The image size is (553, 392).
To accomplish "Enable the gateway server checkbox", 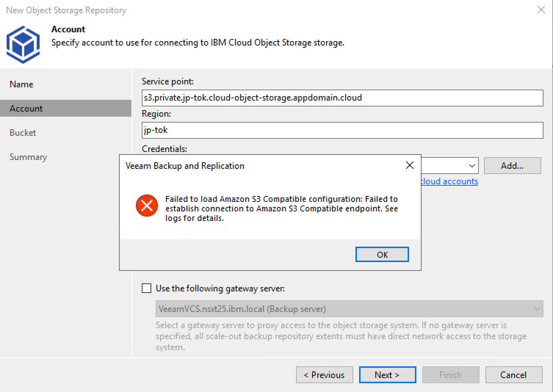I will 147,288.
